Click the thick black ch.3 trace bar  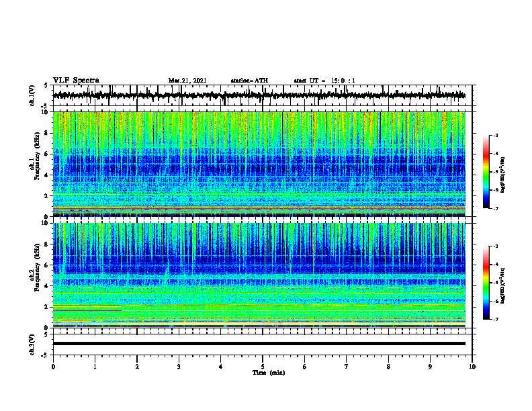coord(259,344)
